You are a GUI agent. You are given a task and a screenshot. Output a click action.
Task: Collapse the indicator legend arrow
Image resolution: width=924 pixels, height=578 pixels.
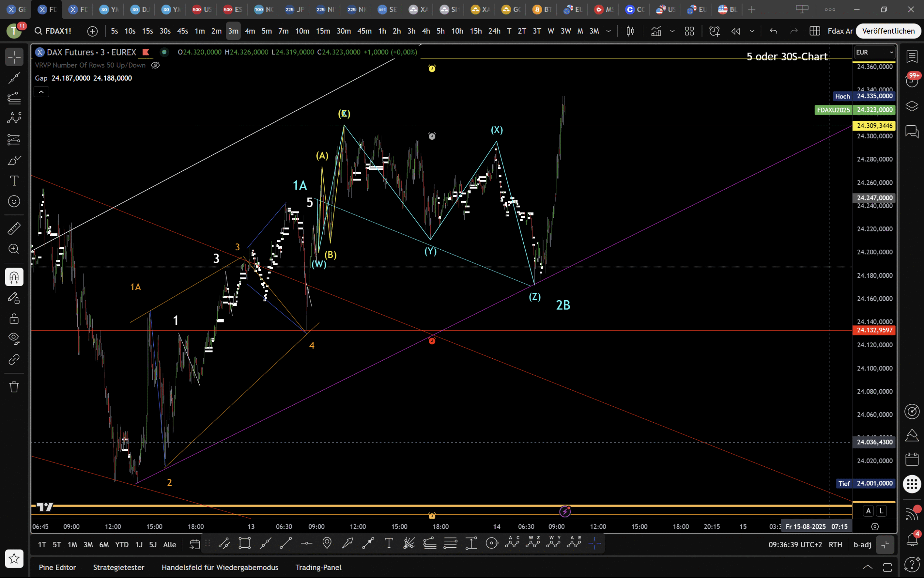(41, 92)
